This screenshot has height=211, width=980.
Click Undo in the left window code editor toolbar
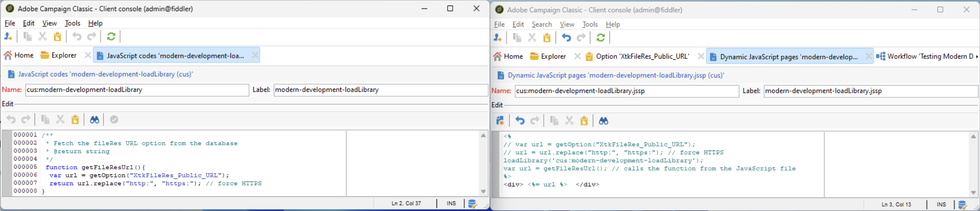[x=11, y=120]
